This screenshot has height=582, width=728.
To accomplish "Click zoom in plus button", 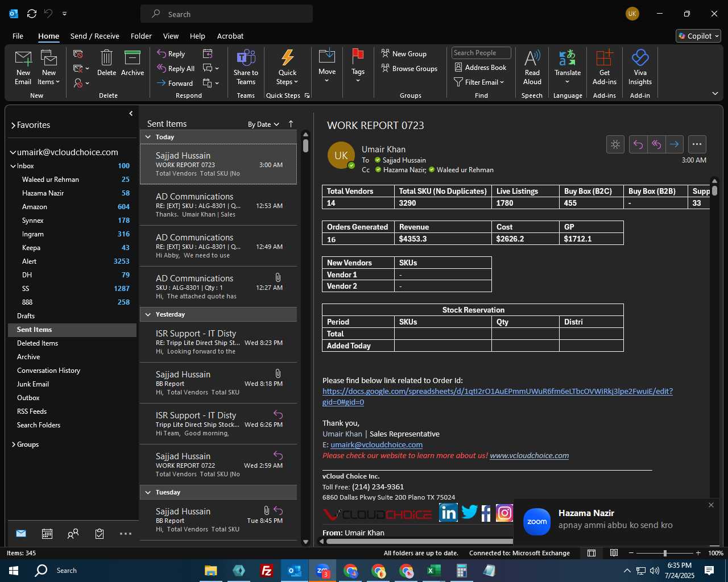I will point(698,553).
